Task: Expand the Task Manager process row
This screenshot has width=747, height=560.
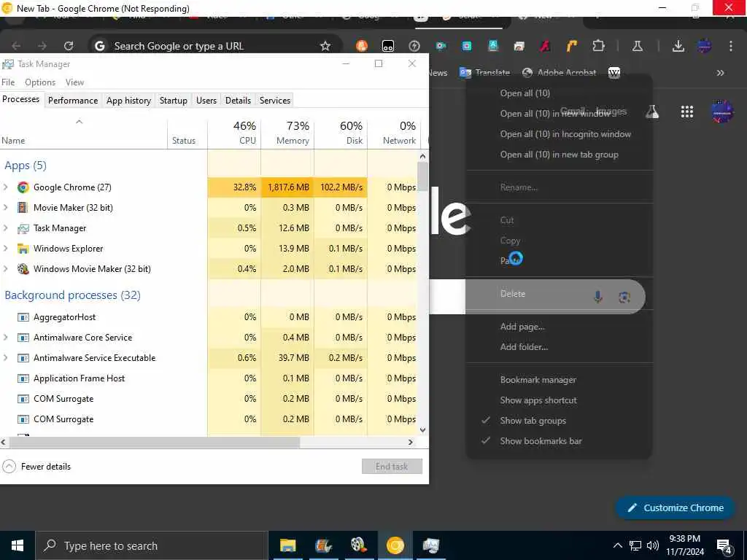Action: 6,228
